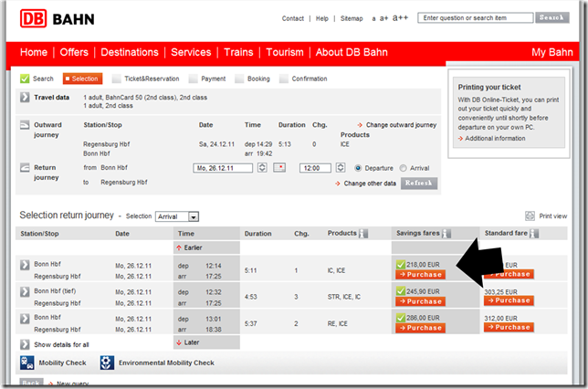Screen dimensions: 588x389
Task: Purchase the 312,00 EUR standard fare
Action: pos(509,327)
